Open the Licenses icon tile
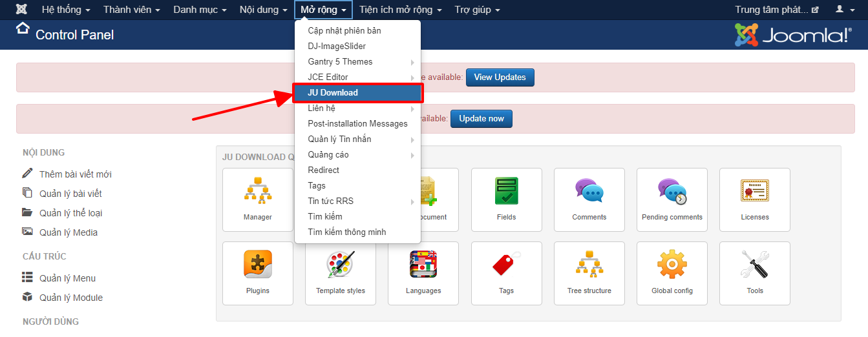 [755, 199]
